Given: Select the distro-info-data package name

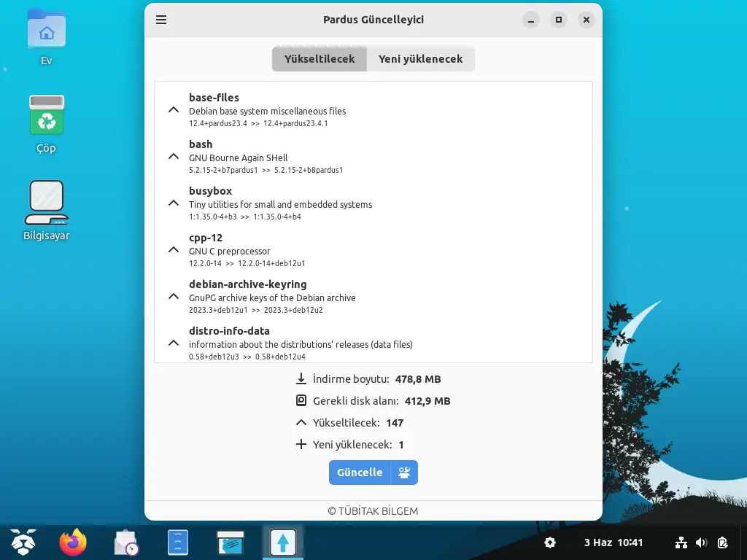Looking at the screenshot, I should [229, 331].
